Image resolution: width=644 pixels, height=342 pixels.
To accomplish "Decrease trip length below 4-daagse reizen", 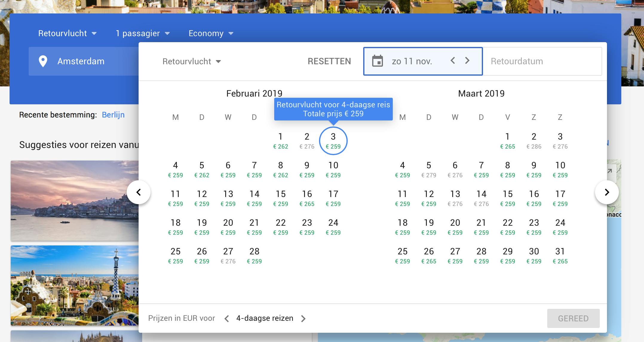I will (x=227, y=319).
